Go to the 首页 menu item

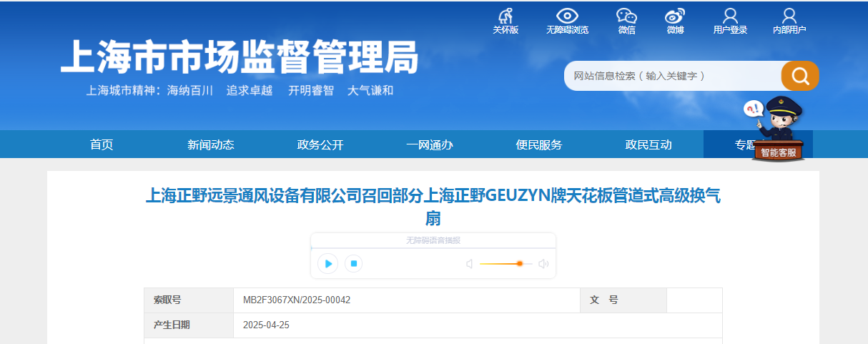102,144
